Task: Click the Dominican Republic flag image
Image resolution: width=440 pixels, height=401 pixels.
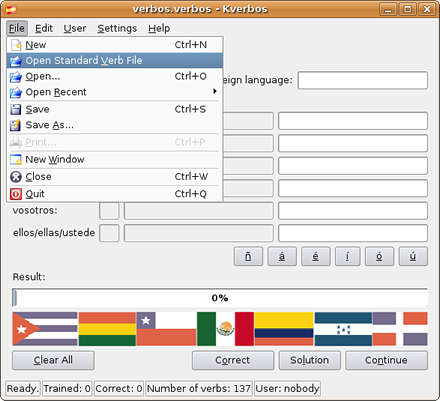Action: pos(400,329)
